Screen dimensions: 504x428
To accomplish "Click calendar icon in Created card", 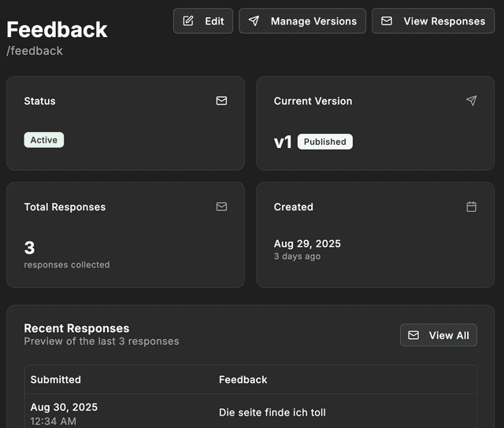I will click(x=472, y=206).
